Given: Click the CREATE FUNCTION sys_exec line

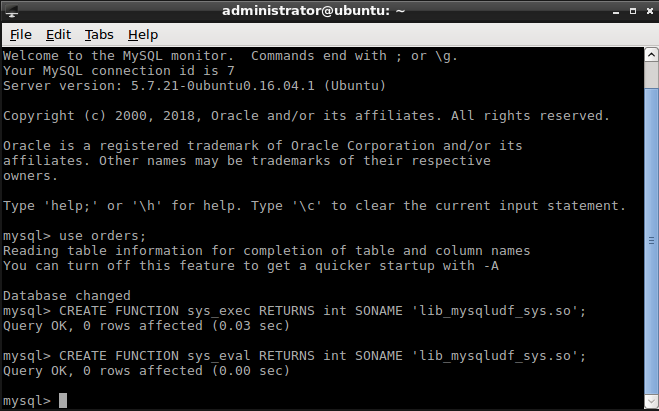Looking at the screenshot, I should (294, 311).
